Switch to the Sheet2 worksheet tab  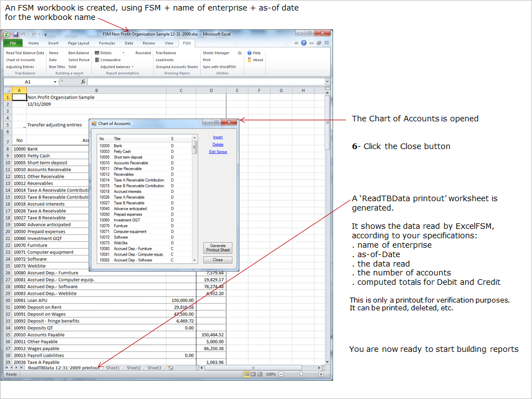point(133,367)
